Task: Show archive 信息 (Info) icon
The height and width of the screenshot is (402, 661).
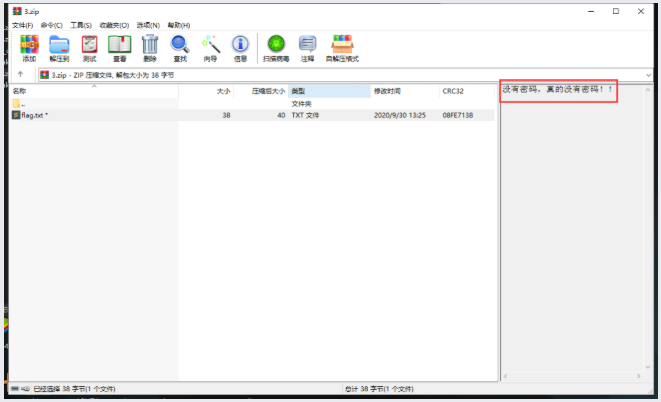Action: 240,45
